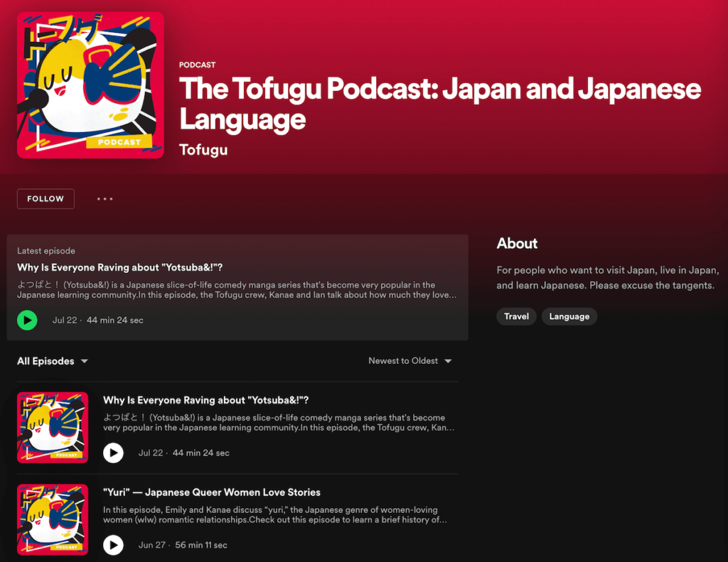Image resolution: width=728 pixels, height=562 pixels.
Task: Follow the Tofugu Podcast
Action: pyautogui.click(x=45, y=199)
